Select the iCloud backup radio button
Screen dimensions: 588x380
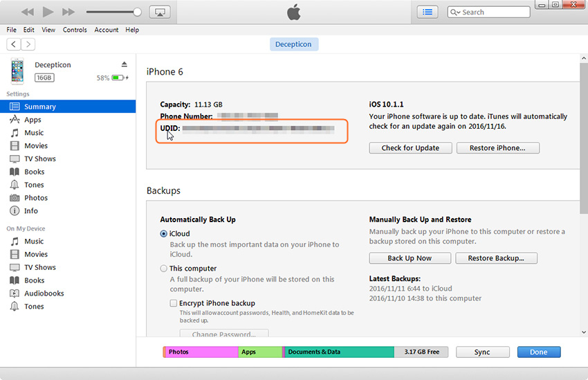(163, 234)
